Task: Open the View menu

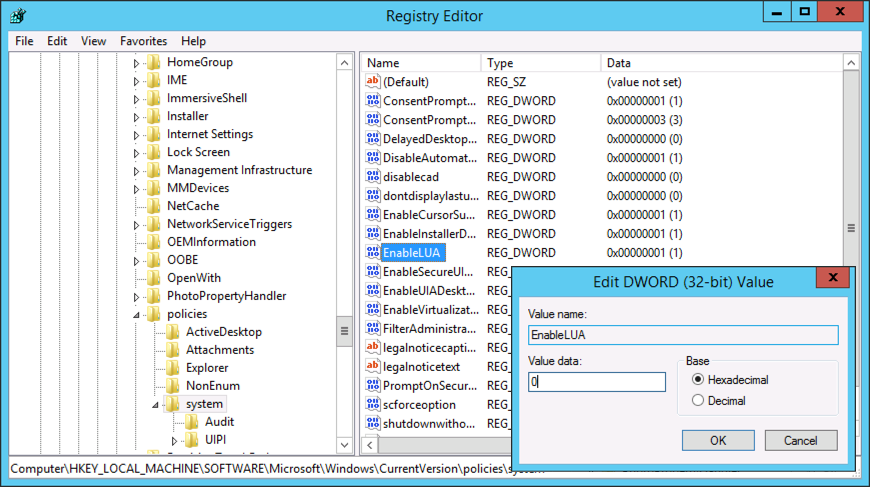Action: click(x=93, y=41)
